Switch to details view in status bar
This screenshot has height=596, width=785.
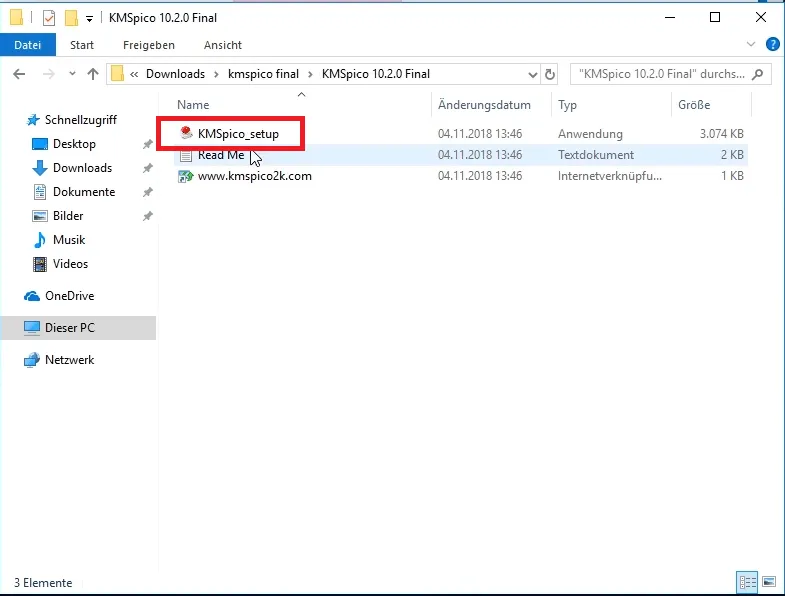pos(747,582)
